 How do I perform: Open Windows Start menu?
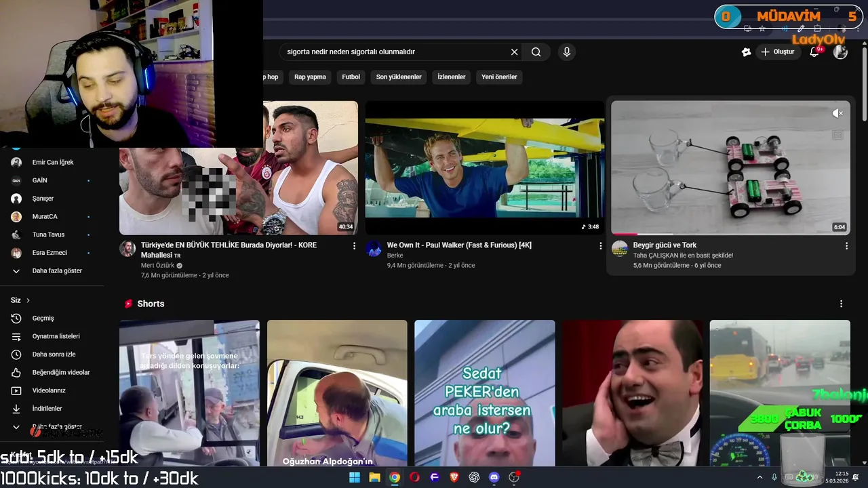[355, 477]
